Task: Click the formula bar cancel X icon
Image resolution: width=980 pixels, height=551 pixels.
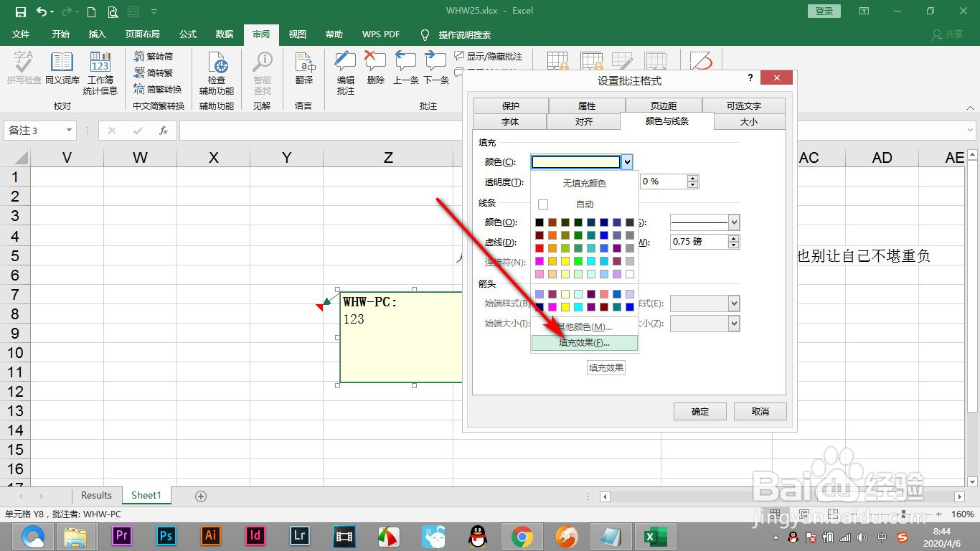Action: pyautogui.click(x=111, y=131)
